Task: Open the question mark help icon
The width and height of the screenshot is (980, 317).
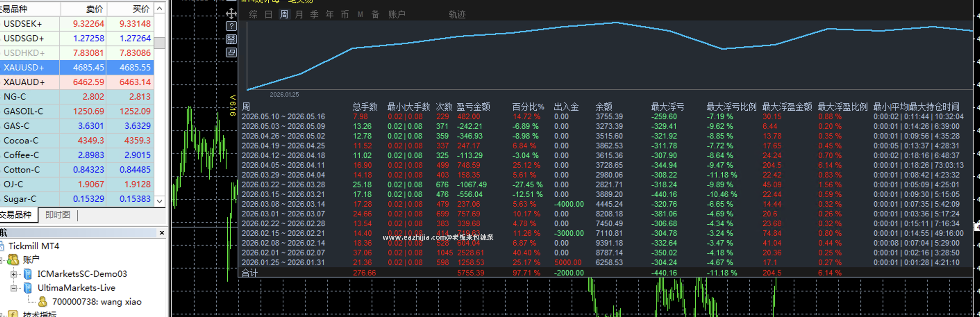Action: coord(231,26)
